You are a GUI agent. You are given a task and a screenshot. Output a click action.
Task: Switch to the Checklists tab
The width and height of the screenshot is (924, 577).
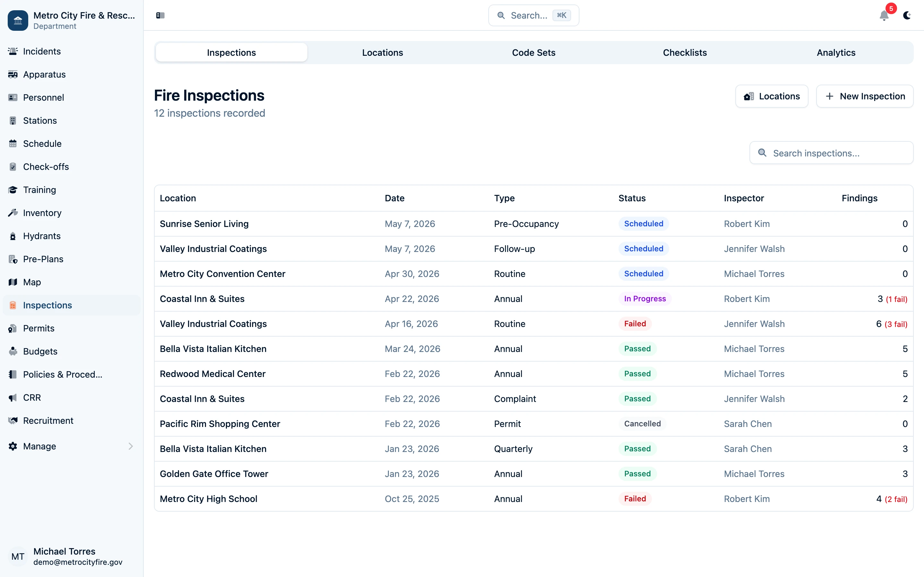tap(685, 52)
